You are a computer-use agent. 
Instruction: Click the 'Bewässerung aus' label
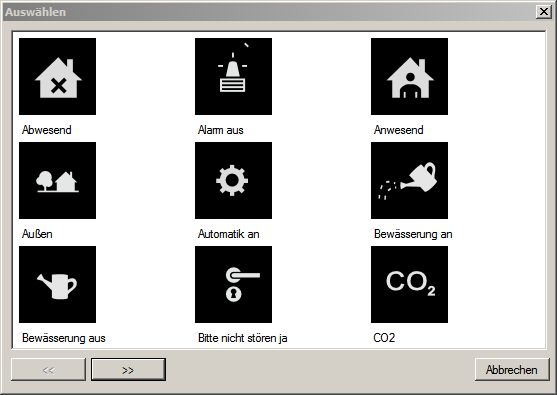click(x=64, y=338)
